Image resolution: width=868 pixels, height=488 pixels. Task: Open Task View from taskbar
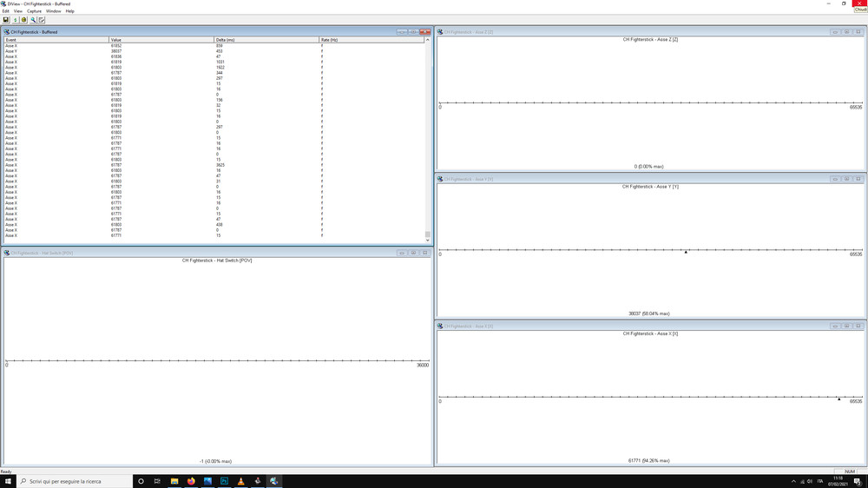pos(157,481)
